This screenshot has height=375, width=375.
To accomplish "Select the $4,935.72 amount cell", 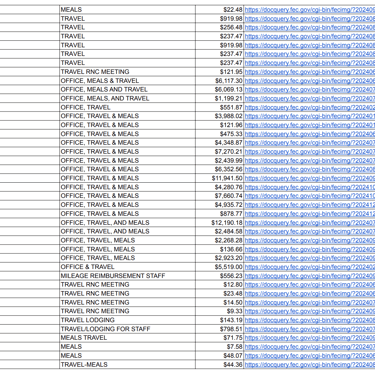I will click(x=220, y=205).
